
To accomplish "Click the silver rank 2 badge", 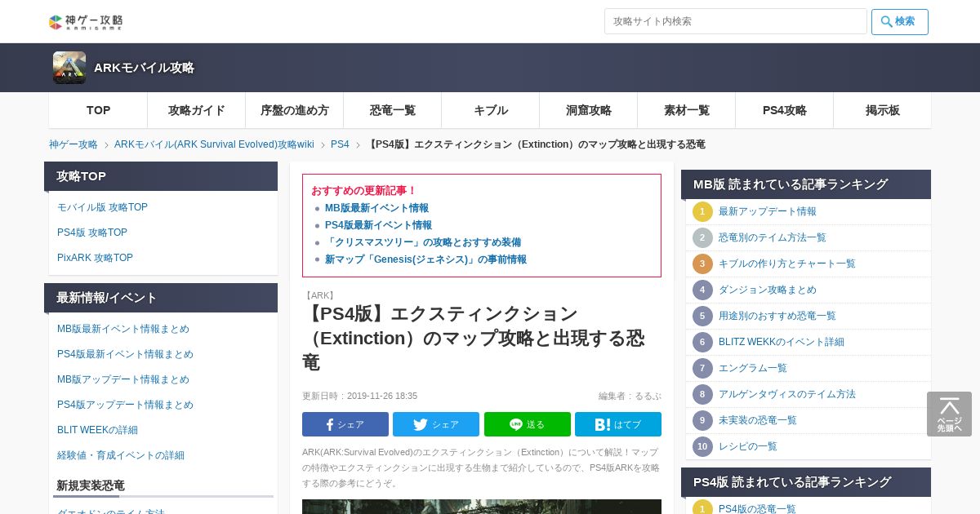I will 702,237.
